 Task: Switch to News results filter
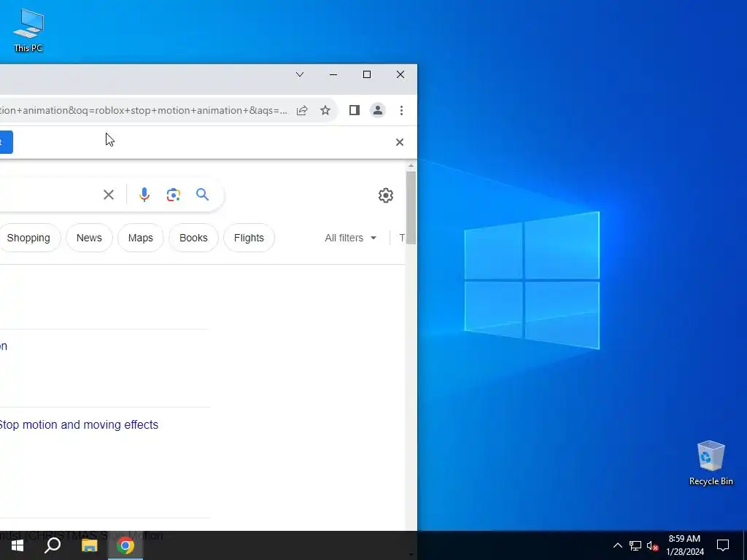pos(89,238)
